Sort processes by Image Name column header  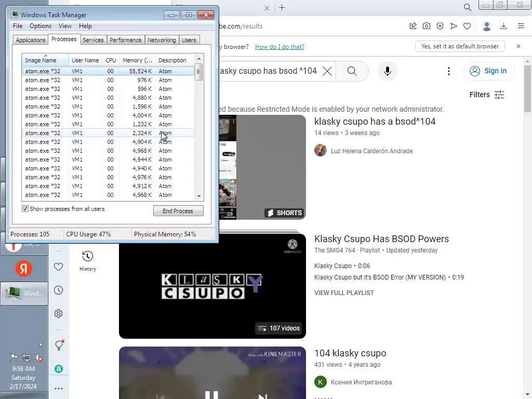[x=45, y=60]
